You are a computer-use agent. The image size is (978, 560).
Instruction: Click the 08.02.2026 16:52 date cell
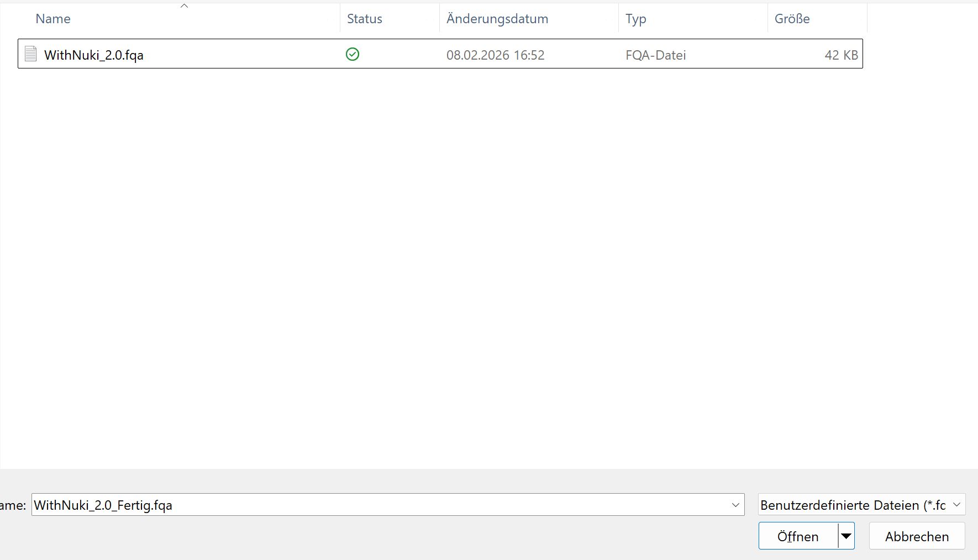pos(495,55)
